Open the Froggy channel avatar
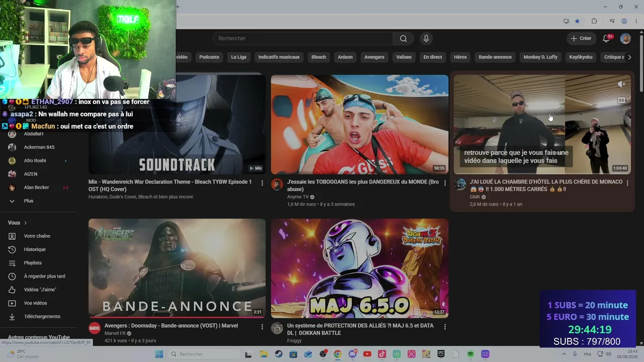 click(x=277, y=328)
